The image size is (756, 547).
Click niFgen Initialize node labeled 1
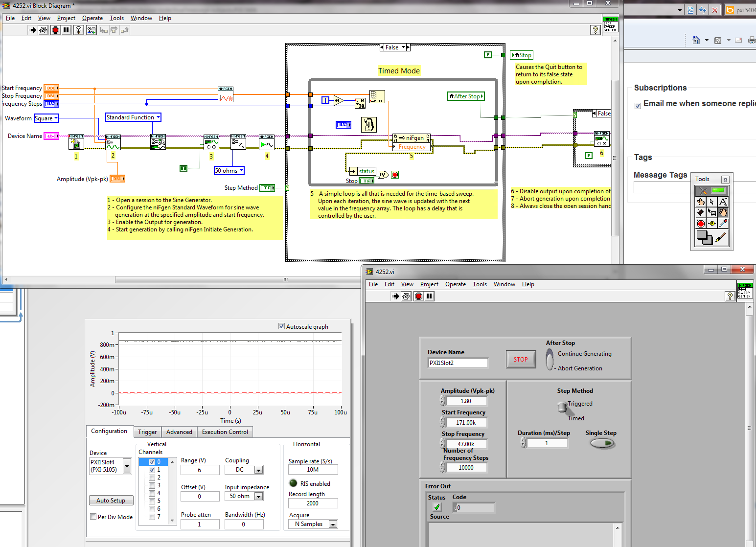(x=76, y=142)
